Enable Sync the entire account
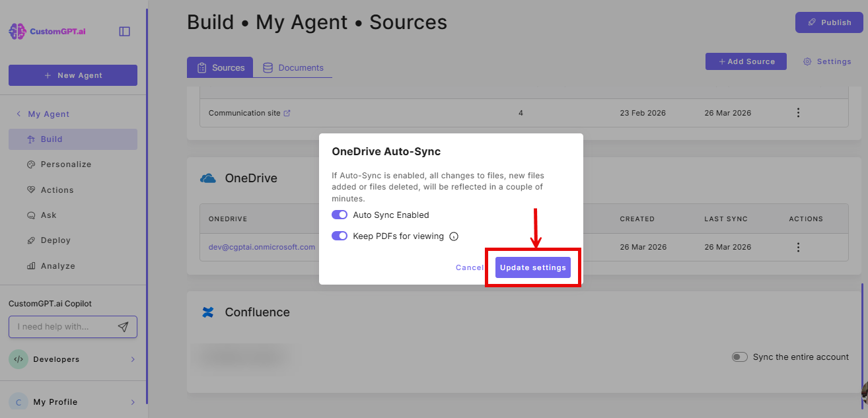This screenshot has width=868, height=418. [x=740, y=357]
